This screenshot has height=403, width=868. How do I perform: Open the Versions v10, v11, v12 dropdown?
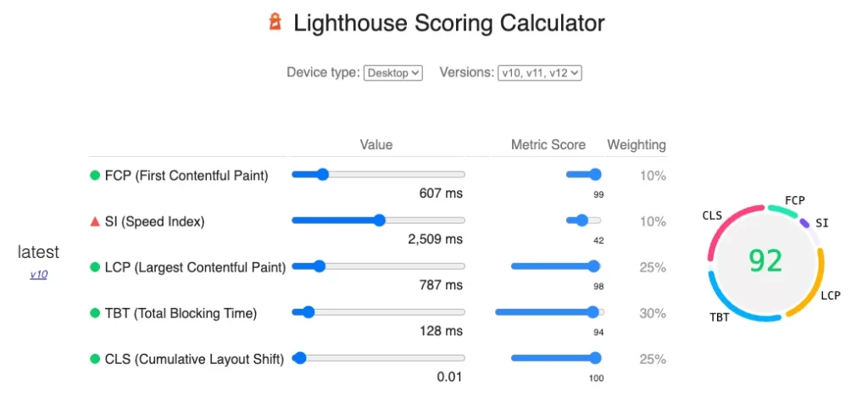[540, 73]
